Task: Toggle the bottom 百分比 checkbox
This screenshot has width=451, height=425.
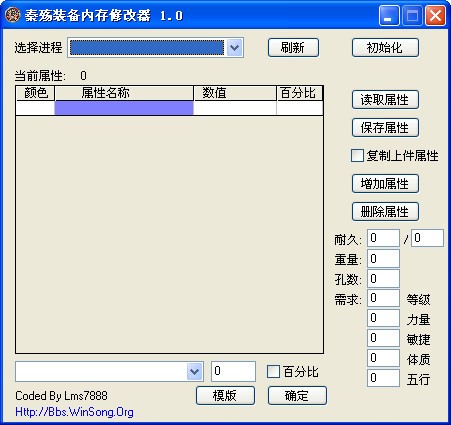Action: click(x=273, y=372)
